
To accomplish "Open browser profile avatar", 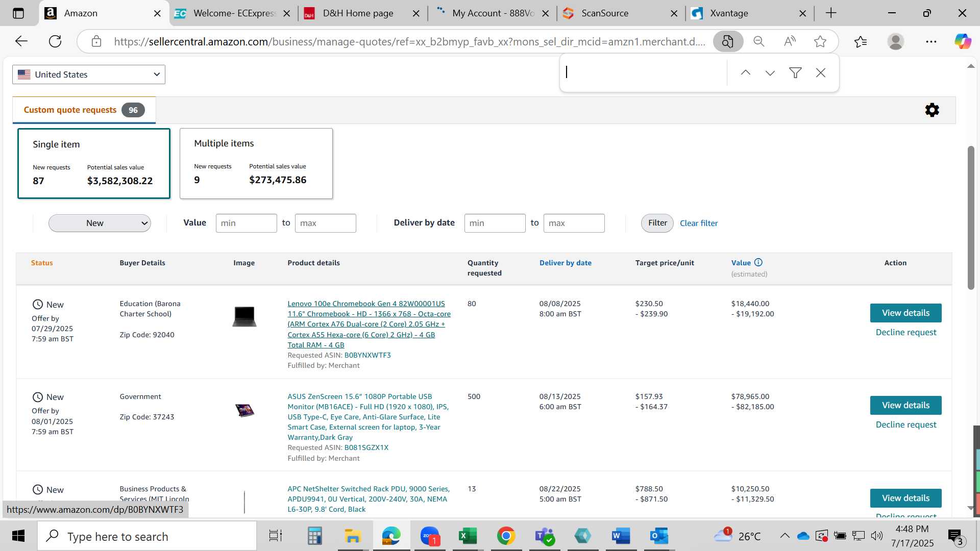I will (896, 41).
